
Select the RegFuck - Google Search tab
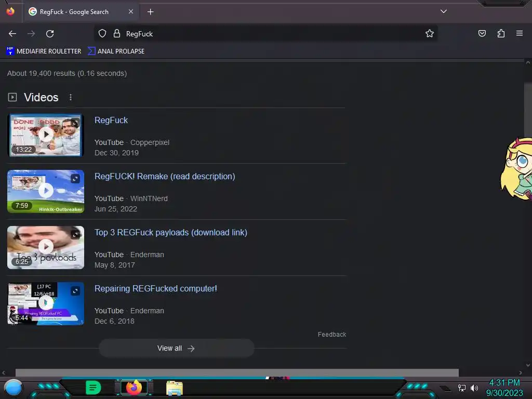81,12
